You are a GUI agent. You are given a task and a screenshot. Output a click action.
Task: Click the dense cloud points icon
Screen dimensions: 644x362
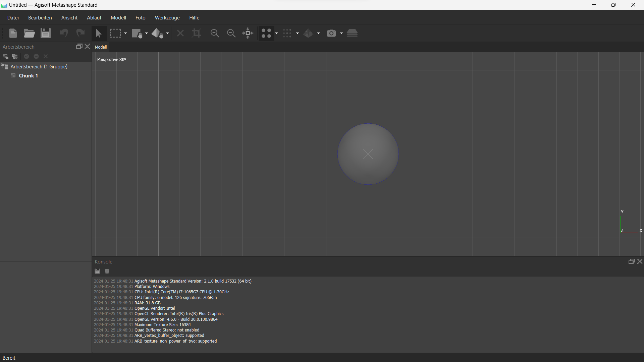(287, 33)
